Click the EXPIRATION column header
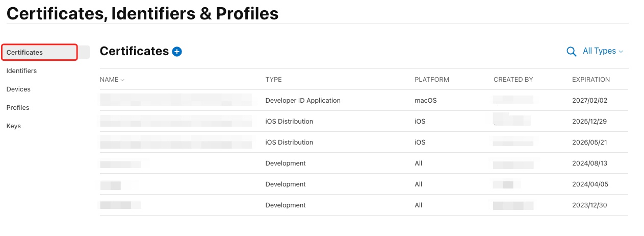This screenshot has width=644, height=236. [x=591, y=80]
